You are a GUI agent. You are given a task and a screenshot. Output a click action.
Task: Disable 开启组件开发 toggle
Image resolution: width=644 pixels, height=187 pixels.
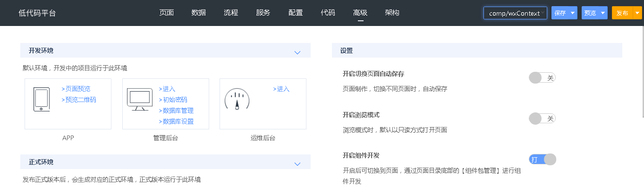(x=542, y=160)
